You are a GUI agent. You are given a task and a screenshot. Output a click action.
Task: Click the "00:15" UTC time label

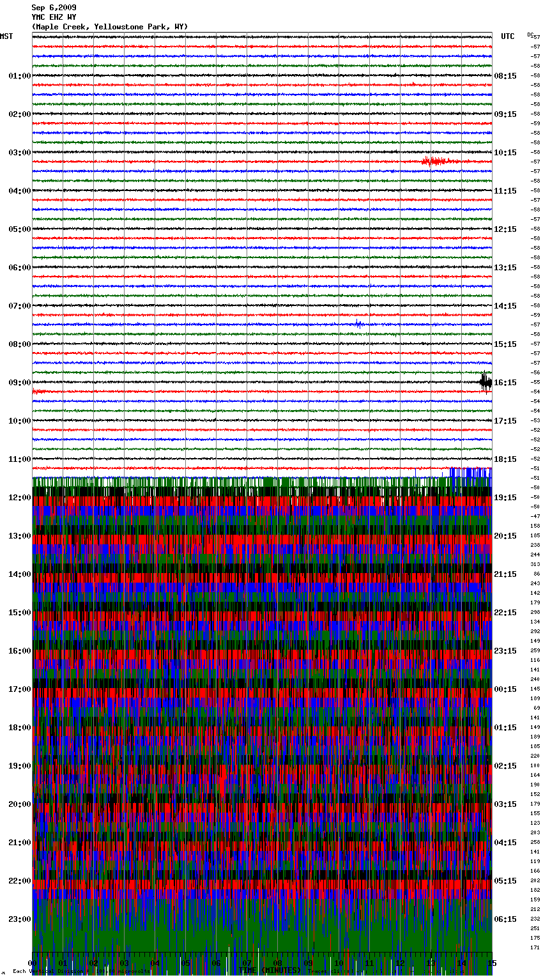coord(505,689)
